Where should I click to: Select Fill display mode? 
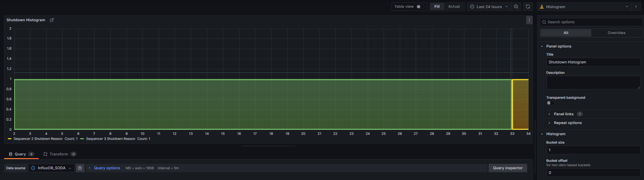437,7
